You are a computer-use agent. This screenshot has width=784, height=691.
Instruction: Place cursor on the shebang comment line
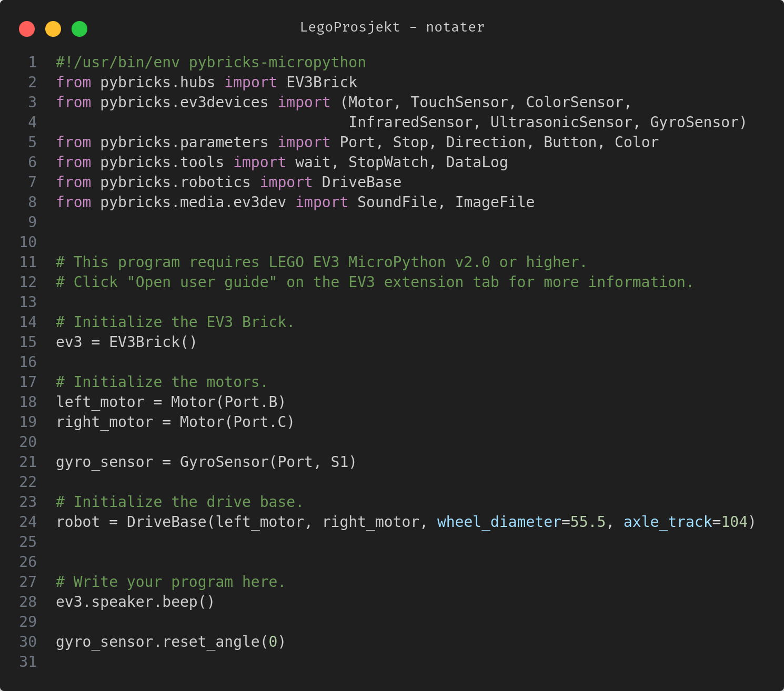coord(210,63)
